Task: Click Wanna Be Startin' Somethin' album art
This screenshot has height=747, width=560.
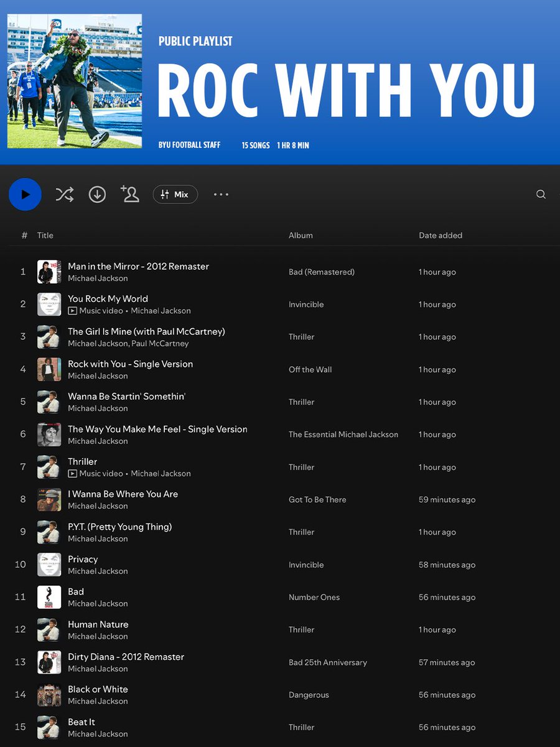Action: coord(49,402)
